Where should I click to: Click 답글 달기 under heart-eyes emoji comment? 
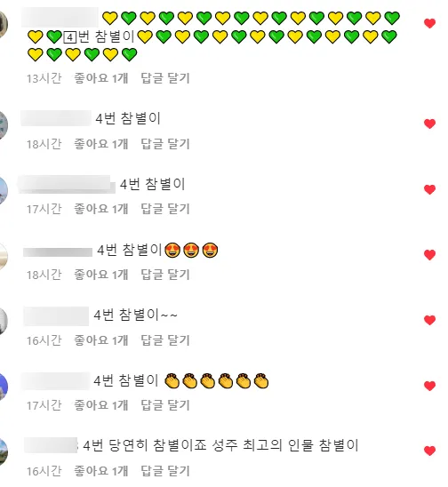(165, 275)
